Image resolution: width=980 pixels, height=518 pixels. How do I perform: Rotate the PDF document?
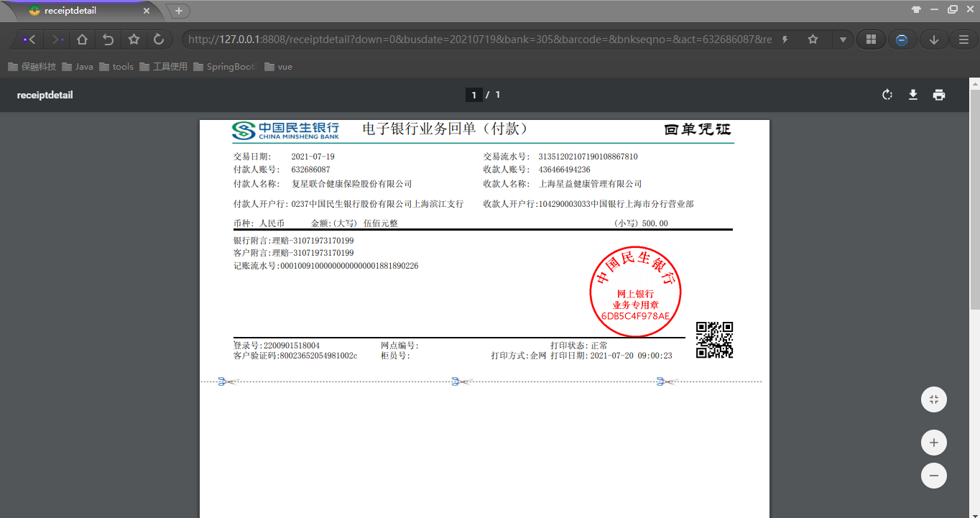click(x=887, y=95)
